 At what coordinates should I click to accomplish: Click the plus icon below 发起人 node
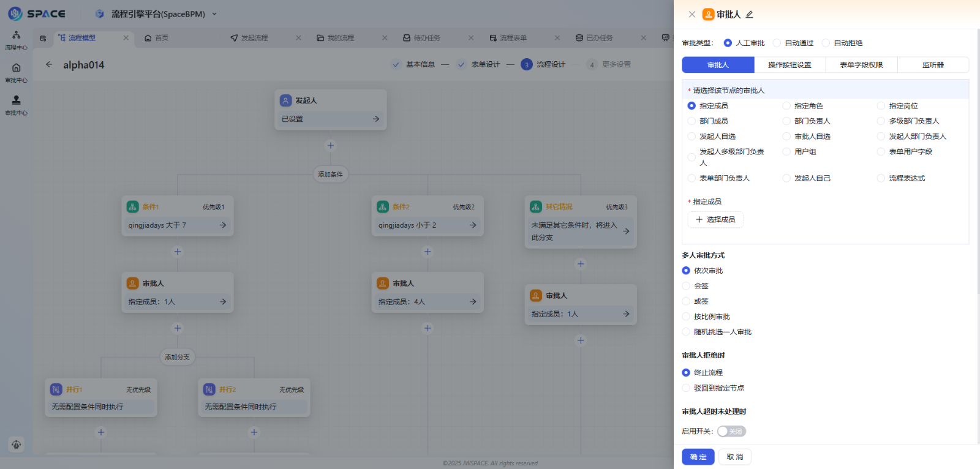point(331,146)
